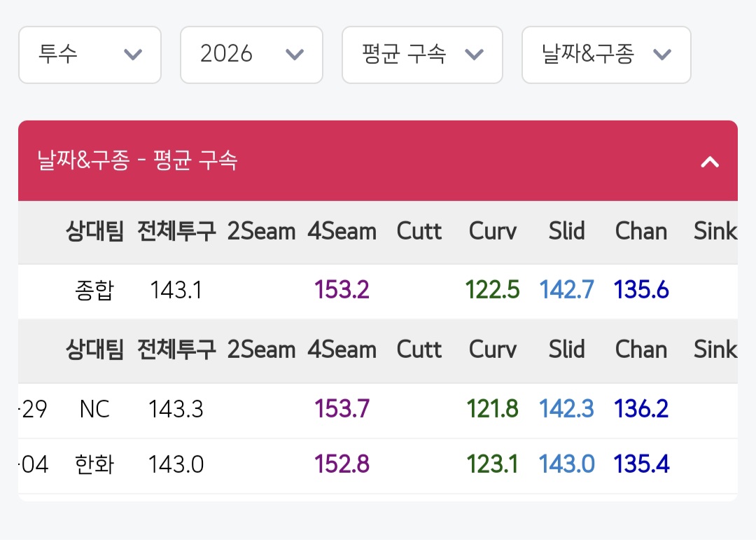Click the Slid header in second header row
This screenshot has height=540, width=756.
[566, 350]
